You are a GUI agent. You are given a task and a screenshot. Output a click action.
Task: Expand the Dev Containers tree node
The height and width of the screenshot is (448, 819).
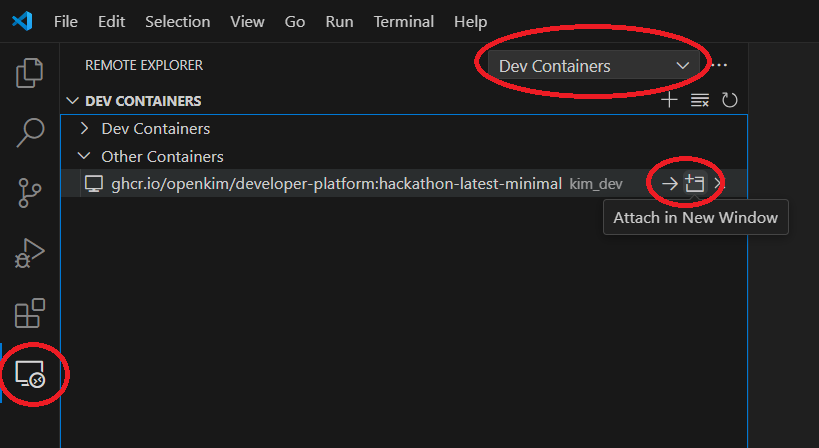point(85,128)
